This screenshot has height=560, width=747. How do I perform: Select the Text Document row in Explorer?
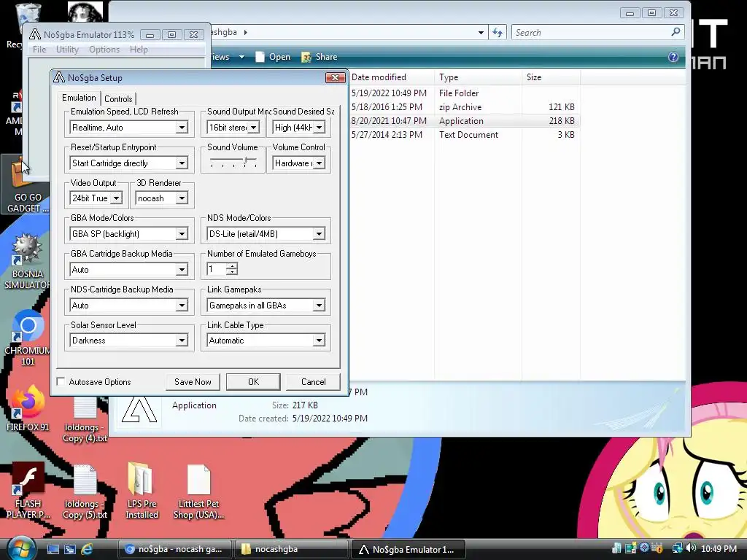pos(464,135)
